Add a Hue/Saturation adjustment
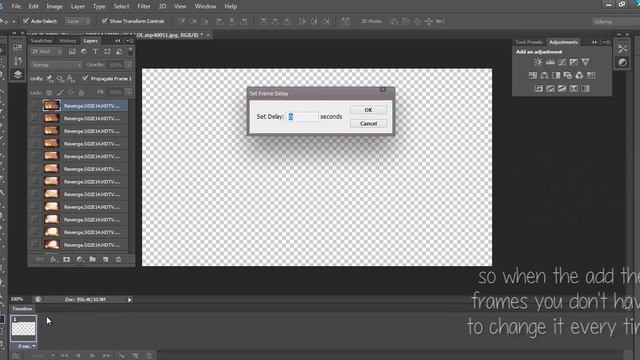This screenshot has height=360, width=640. [x=533, y=76]
